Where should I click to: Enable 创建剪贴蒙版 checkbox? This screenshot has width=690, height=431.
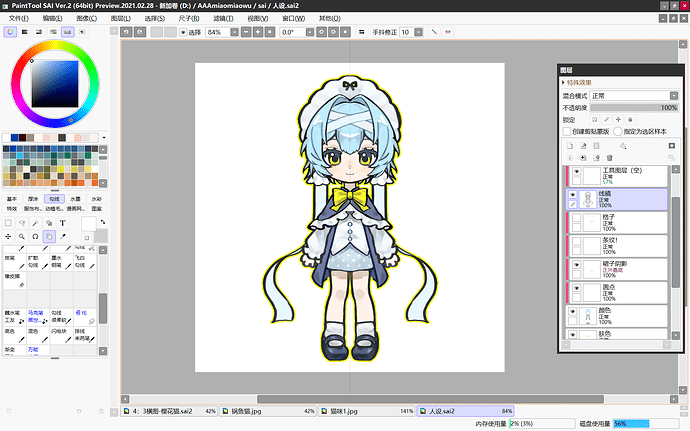tap(567, 131)
